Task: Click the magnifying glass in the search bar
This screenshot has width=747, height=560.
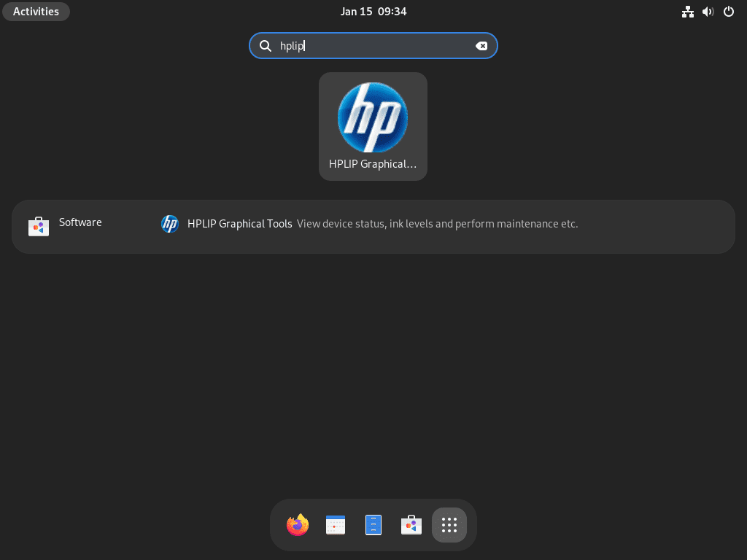Action: 265,45
